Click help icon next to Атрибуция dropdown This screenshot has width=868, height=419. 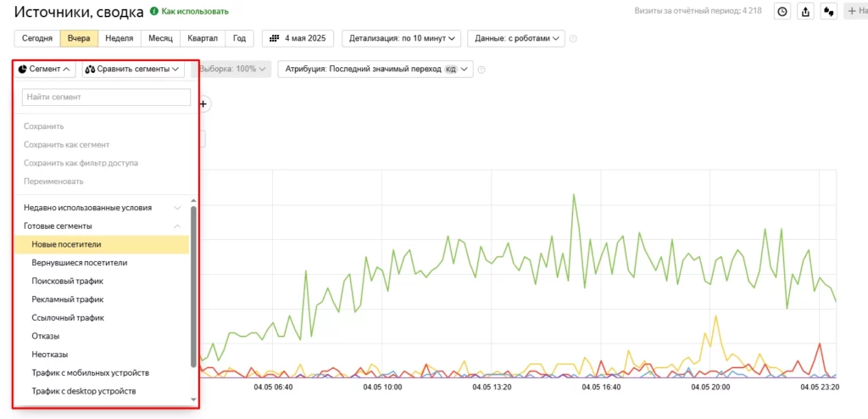pos(481,70)
